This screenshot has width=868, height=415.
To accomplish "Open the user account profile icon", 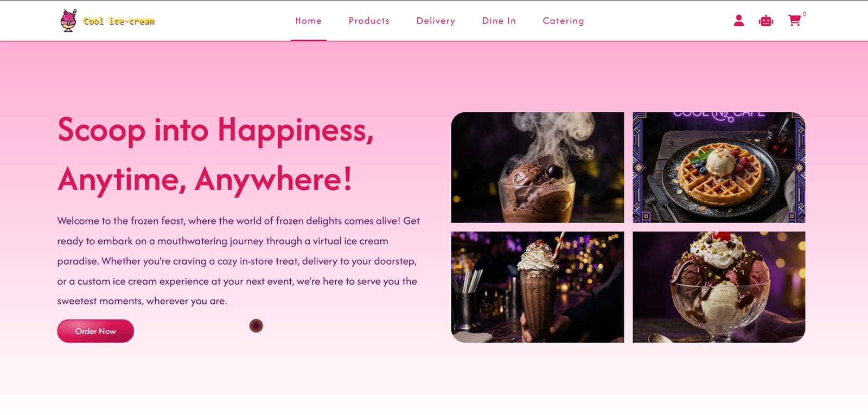I will [738, 21].
